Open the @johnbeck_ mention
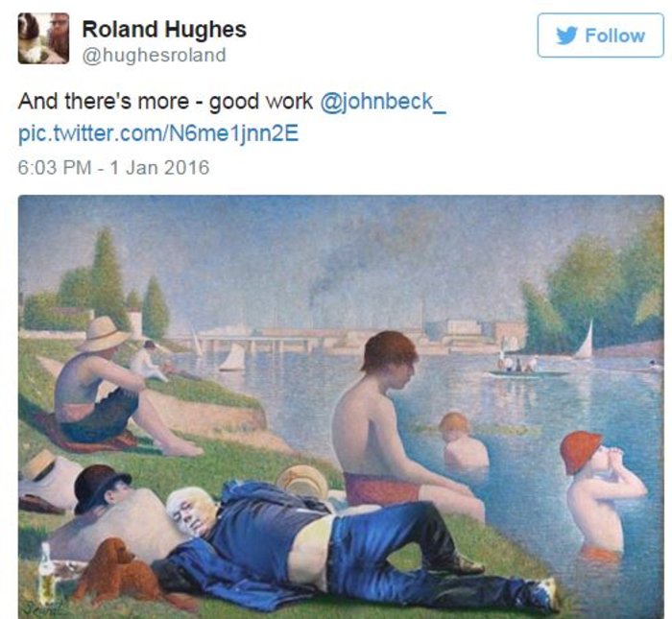Image resolution: width=672 pixels, height=619 pixels. (383, 102)
